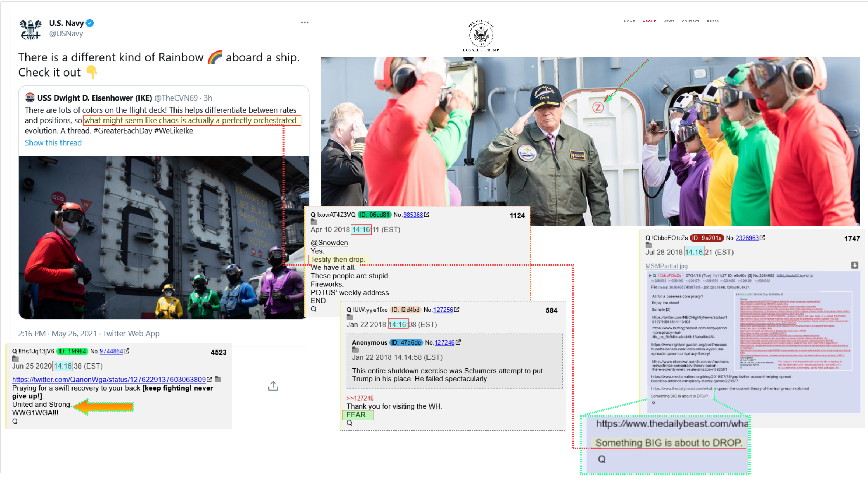Screen dimensions: 868x483
Task: Open the flight deck photo in the quoted tweet
Action: [x=164, y=237]
